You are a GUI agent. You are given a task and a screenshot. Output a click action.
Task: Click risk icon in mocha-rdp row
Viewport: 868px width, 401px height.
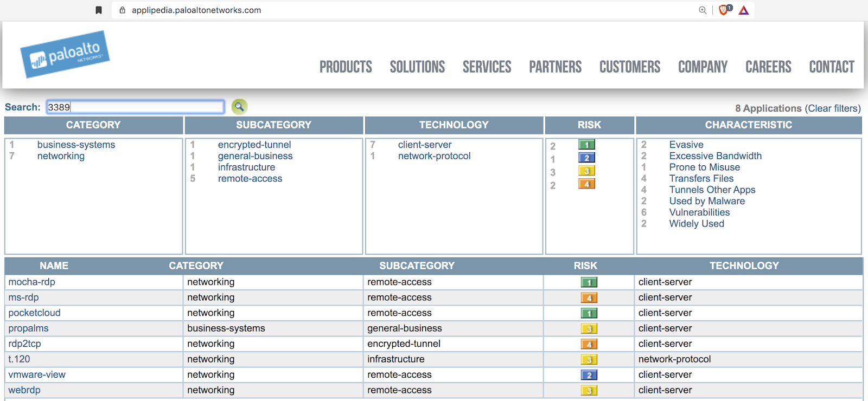(589, 282)
